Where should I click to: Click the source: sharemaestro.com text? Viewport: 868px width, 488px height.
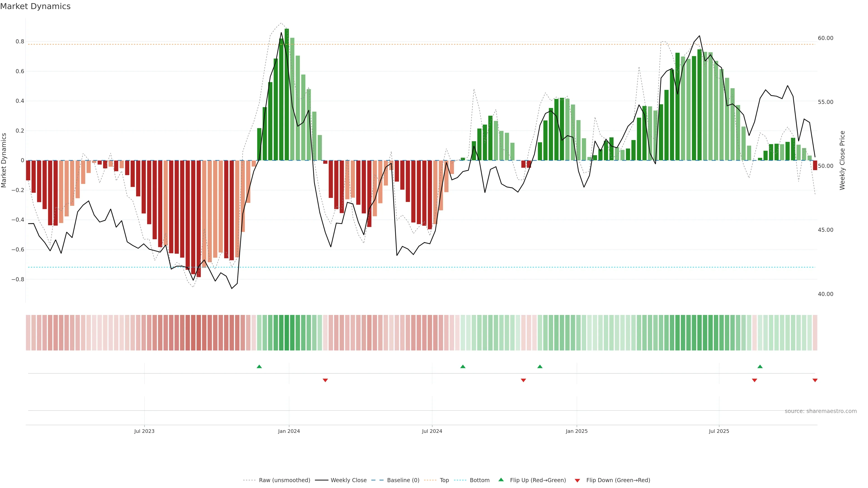pos(821,411)
